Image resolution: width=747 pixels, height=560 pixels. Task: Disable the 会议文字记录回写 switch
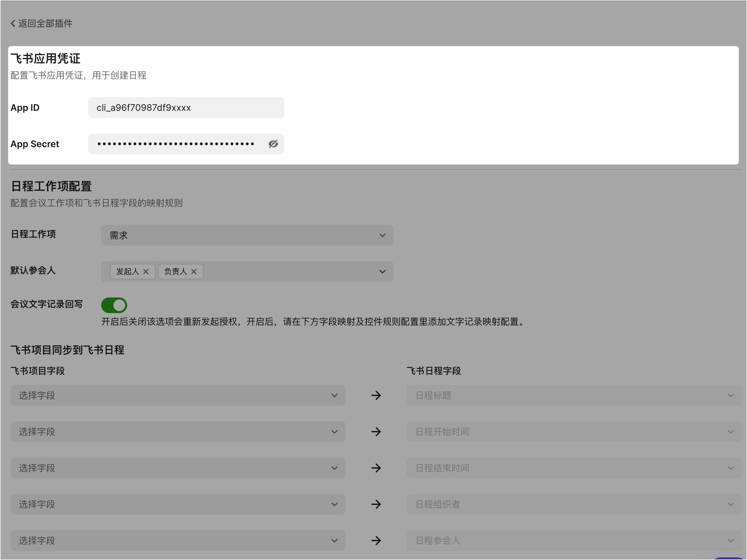tap(114, 305)
